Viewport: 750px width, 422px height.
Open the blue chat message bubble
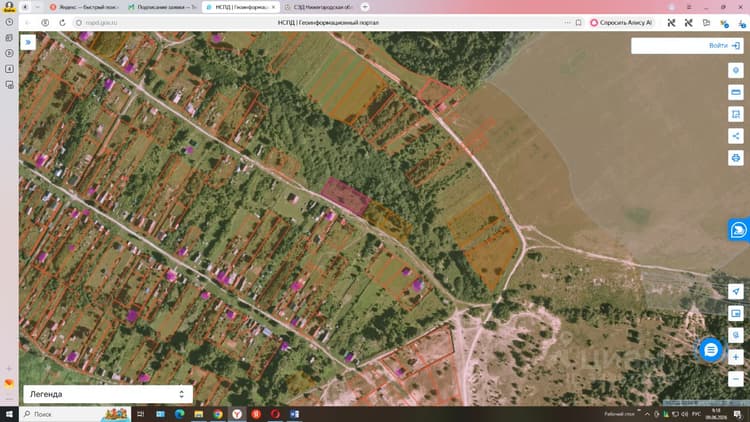point(711,350)
